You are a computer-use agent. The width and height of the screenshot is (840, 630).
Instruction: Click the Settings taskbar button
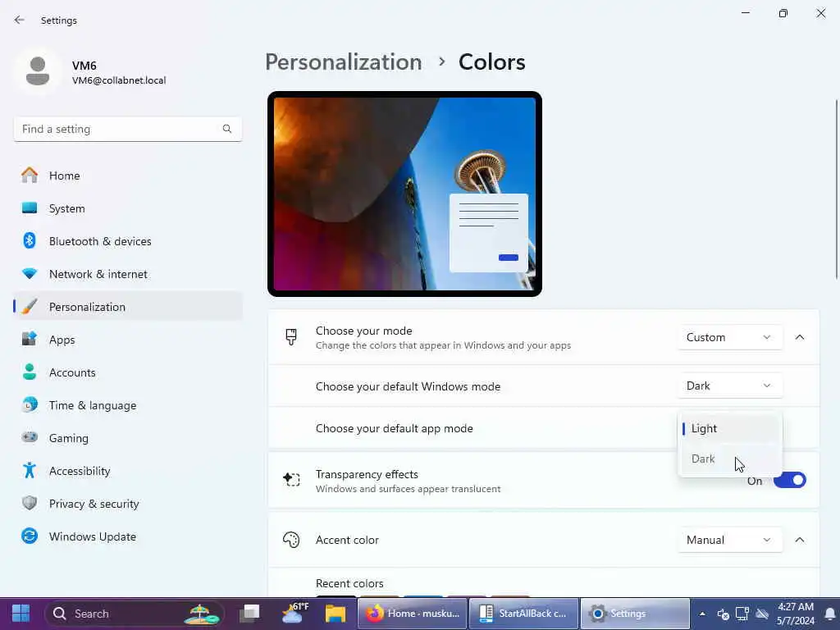(x=636, y=614)
